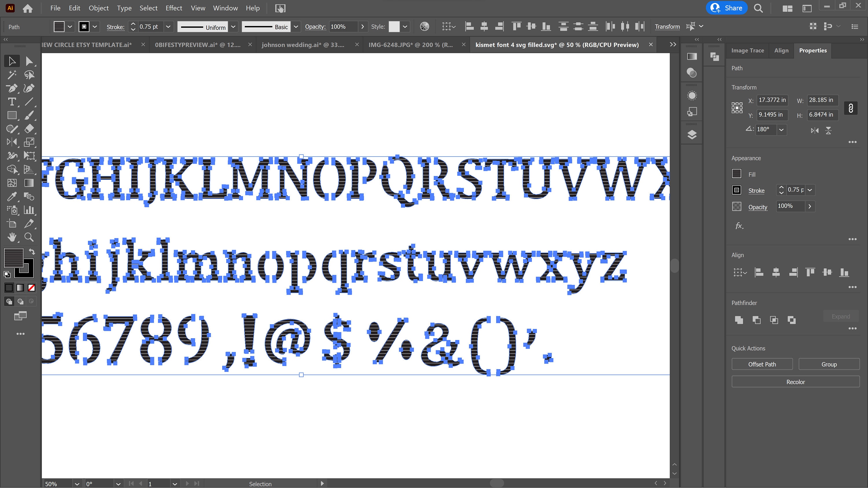This screenshot has width=868, height=488.
Task: Run Recolor from Quick Actions
Action: [x=795, y=382]
